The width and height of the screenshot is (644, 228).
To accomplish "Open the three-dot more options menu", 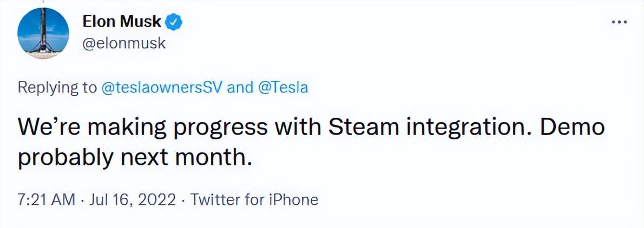I will 619,22.
